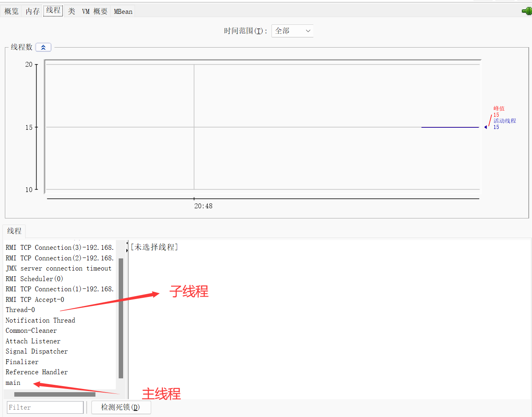
Task: Select the 线程 tab at top
Action: click(x=53, y=10)
